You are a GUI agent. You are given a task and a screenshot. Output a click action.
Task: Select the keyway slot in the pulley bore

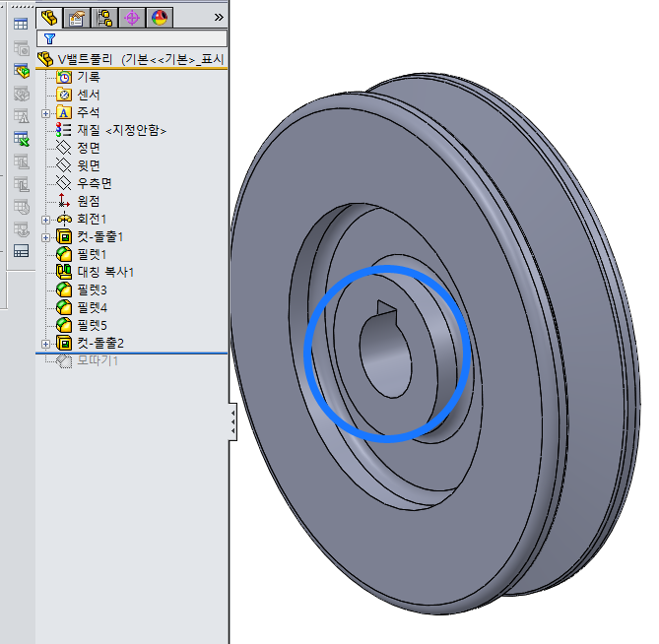(387, 310)
